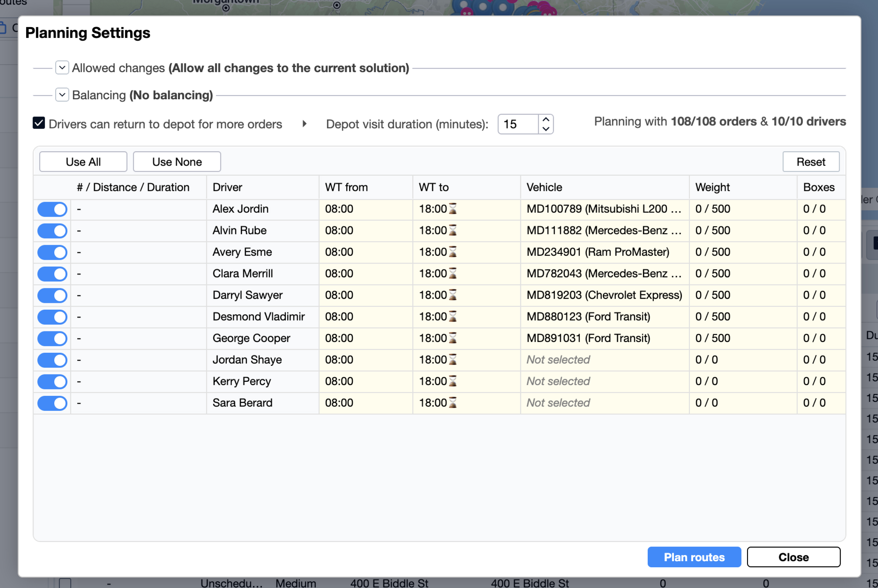The image size is (878, 588).
Task: Toggle off driver Desmond Vladimir
Action: point(52,317)
